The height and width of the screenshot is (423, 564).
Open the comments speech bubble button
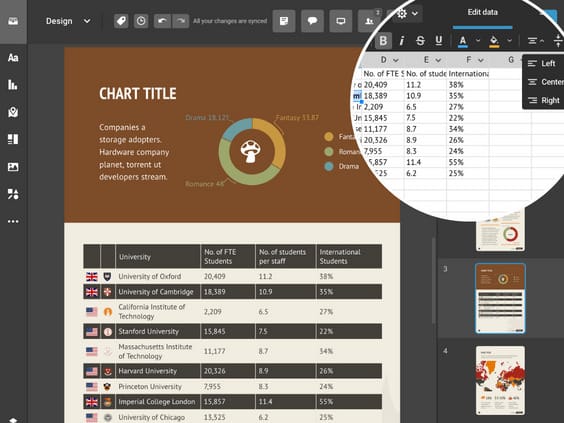click(312, 21)
